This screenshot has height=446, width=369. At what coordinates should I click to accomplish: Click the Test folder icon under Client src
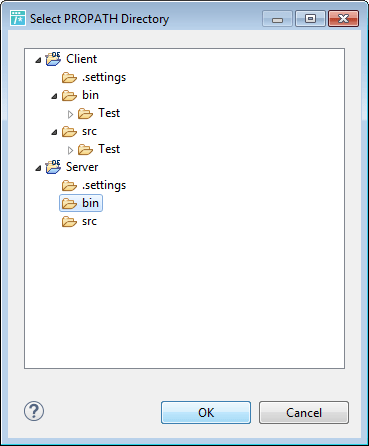tap(85, 150)
